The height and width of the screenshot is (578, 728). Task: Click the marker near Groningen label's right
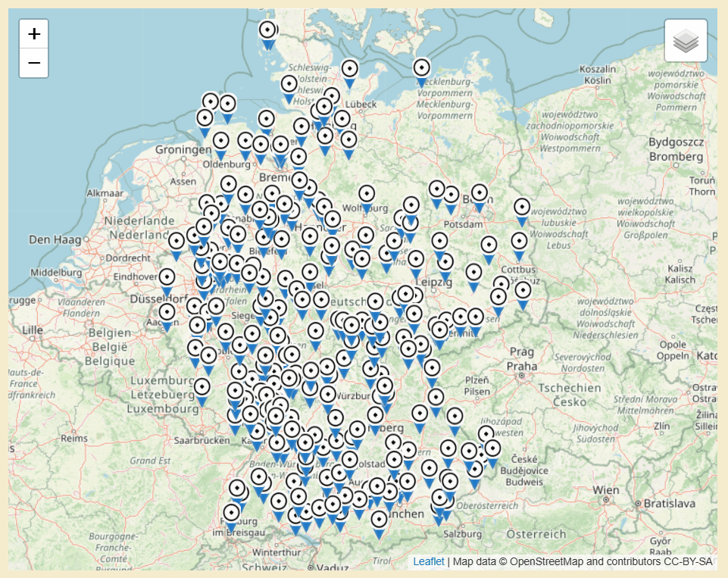(221, 146)
